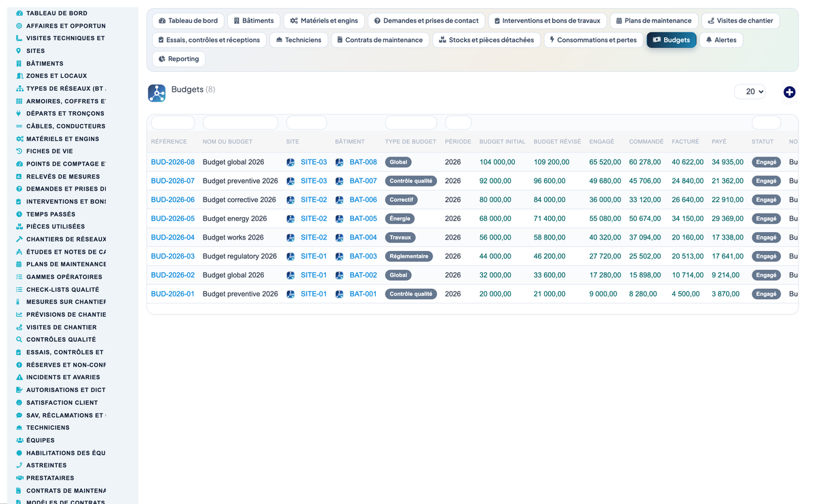Click the Contrôles qualité magnifier sidebar icon

[19, 339]
